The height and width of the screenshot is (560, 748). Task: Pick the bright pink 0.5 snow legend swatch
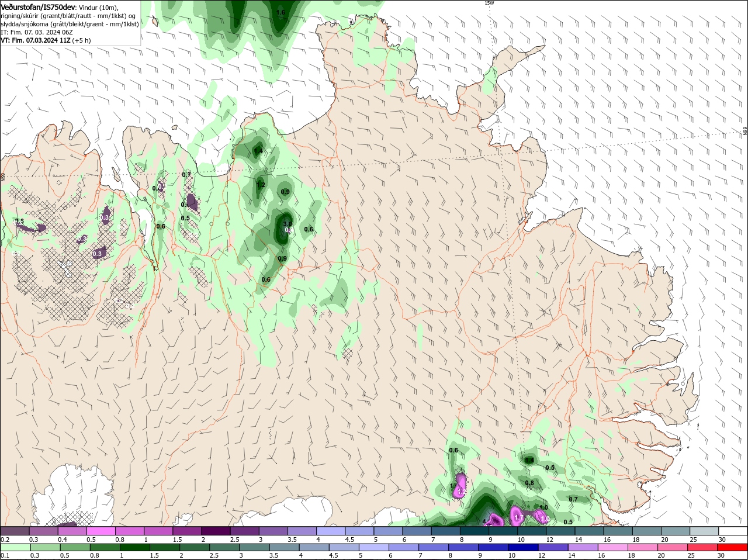tap(101, 531)
